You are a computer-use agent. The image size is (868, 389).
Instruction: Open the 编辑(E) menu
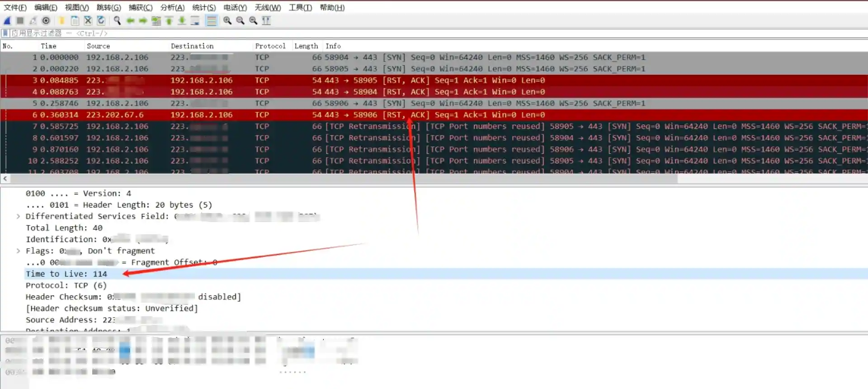point(46,7)
